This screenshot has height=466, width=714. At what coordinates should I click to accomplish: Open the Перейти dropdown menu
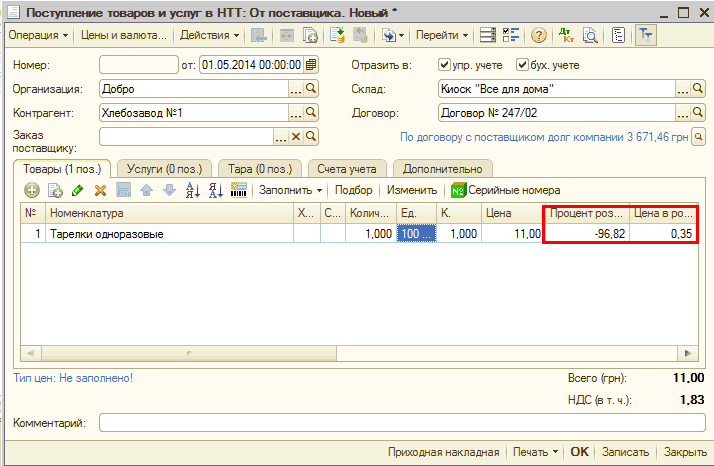click(x=442, y=35)
